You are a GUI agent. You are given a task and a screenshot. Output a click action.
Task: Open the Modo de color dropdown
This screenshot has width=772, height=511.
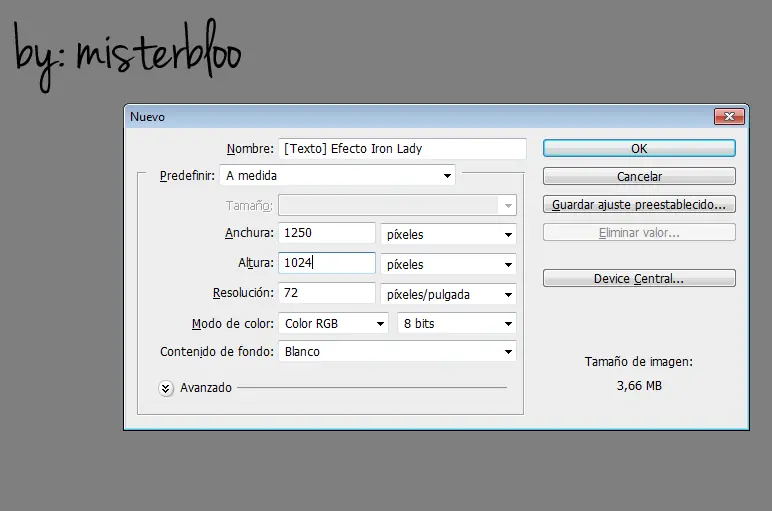[x=333, y=323]
